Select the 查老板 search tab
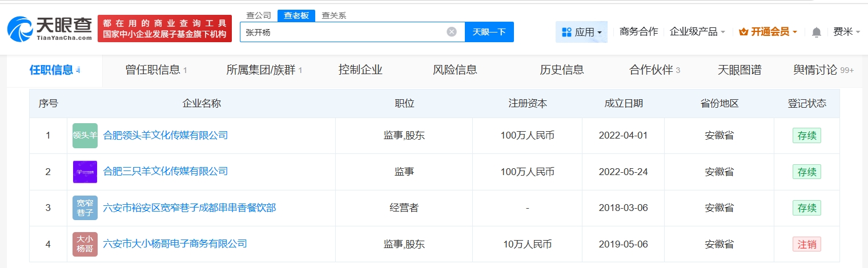Screen dimensions: 868x268 pos(296,15)
